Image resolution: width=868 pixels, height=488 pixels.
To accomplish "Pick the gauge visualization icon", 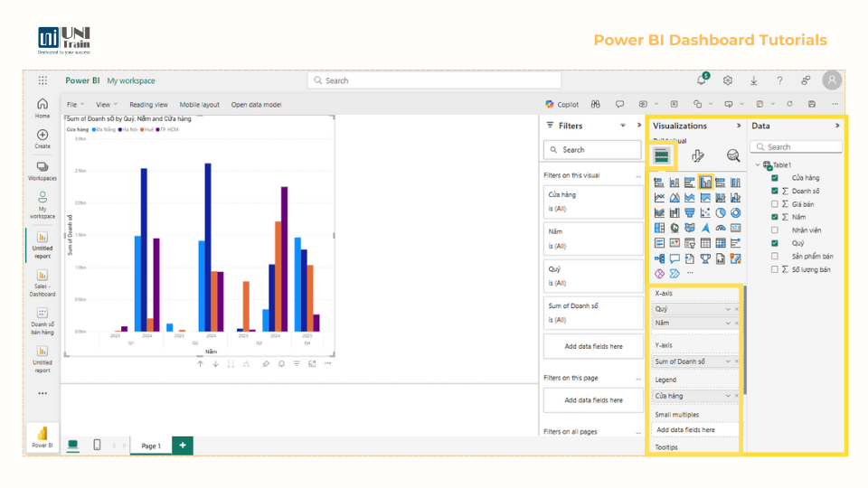I will pyautogui.click(x=721, y=228).
